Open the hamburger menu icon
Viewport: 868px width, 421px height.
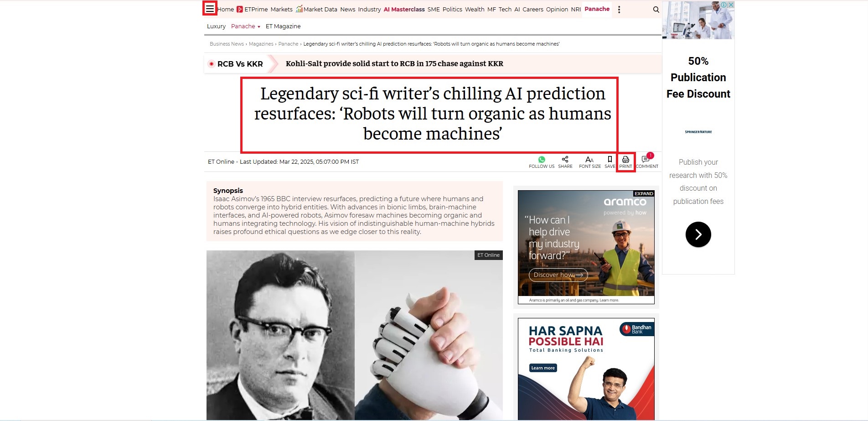pos(210,9)
